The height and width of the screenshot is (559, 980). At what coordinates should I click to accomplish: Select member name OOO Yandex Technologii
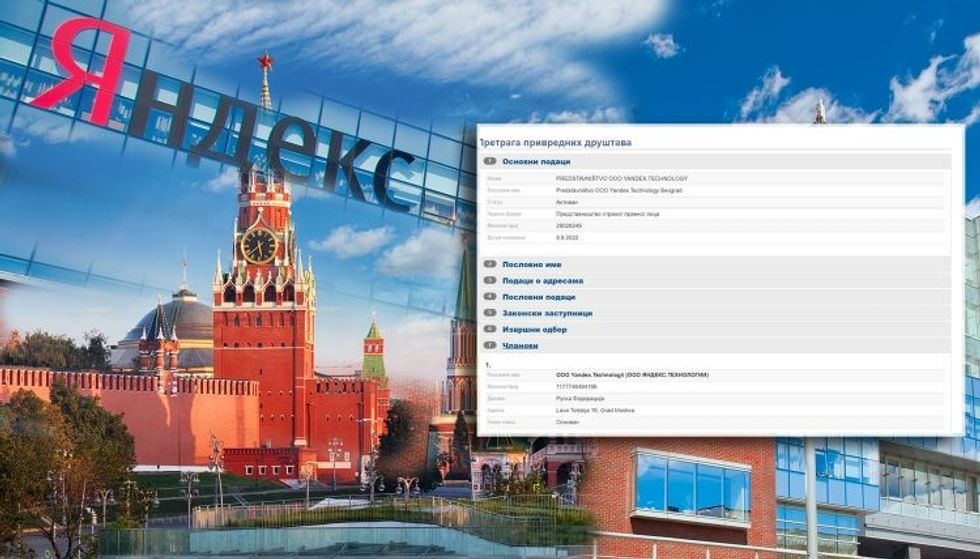click(632, 375)
